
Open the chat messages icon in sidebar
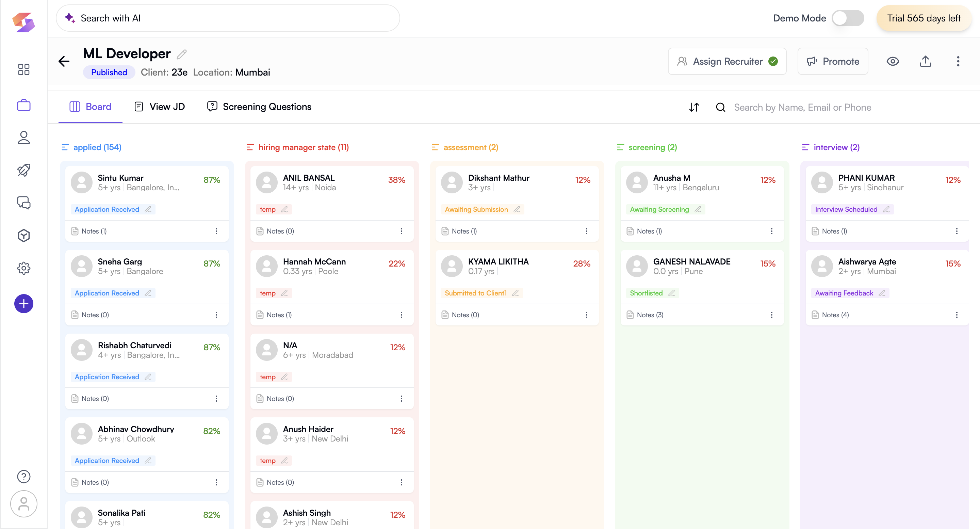[23, 203]
